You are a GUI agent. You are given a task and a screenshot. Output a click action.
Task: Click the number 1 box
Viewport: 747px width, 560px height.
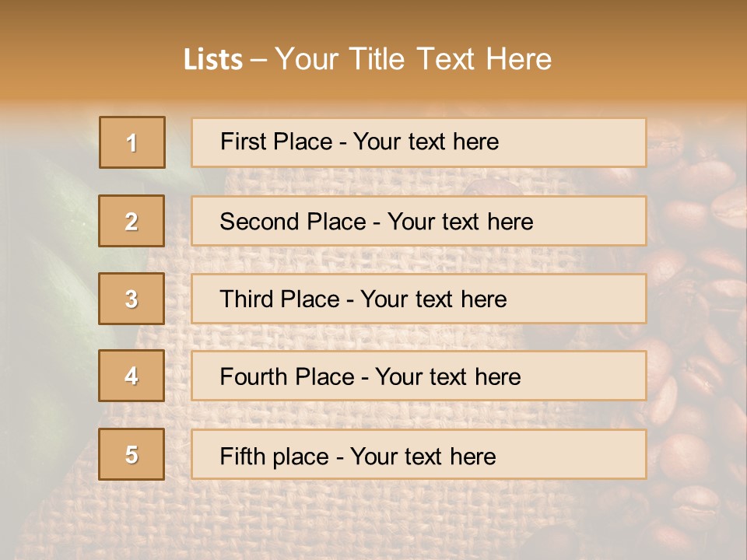132,142
